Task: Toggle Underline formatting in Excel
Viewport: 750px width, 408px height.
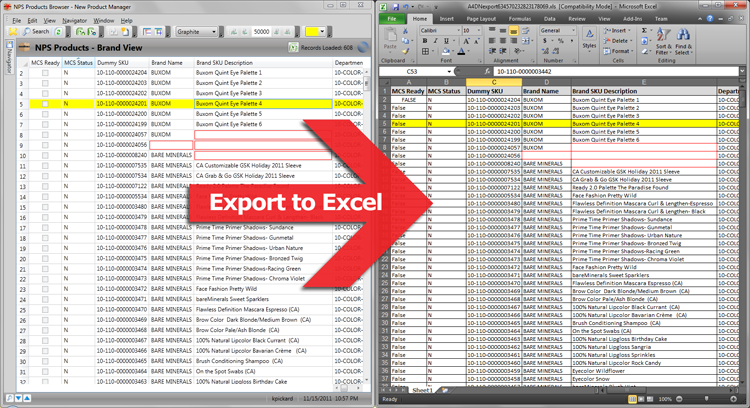Action: (x=446, y=41)
